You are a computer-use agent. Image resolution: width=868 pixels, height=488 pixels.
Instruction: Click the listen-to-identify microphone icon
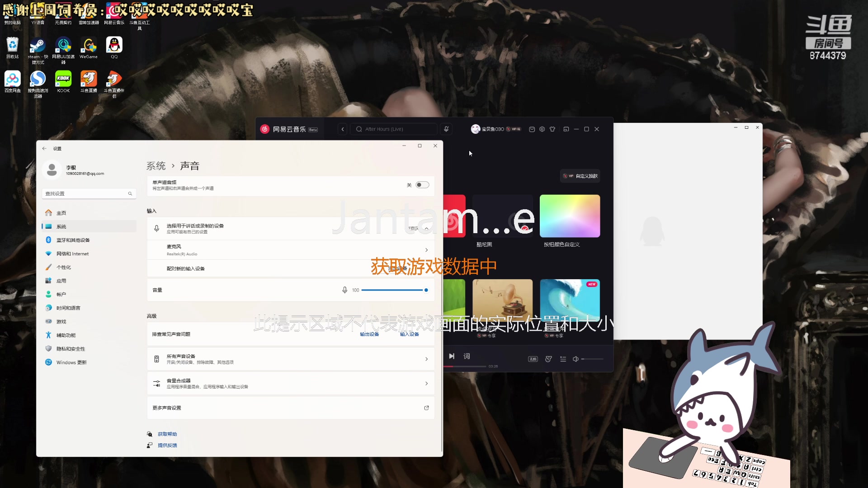coord(446,129)
